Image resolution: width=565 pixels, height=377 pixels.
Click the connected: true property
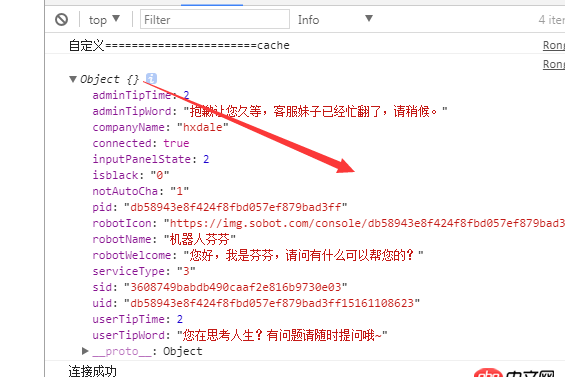pos(141,143)
